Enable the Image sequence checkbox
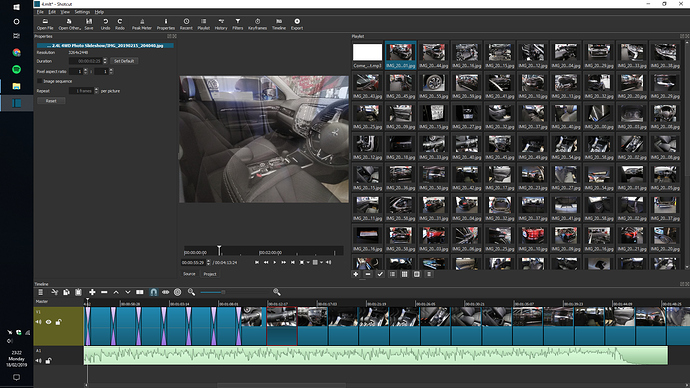Viewport: 690px width, 388px height. coord(40,81)
